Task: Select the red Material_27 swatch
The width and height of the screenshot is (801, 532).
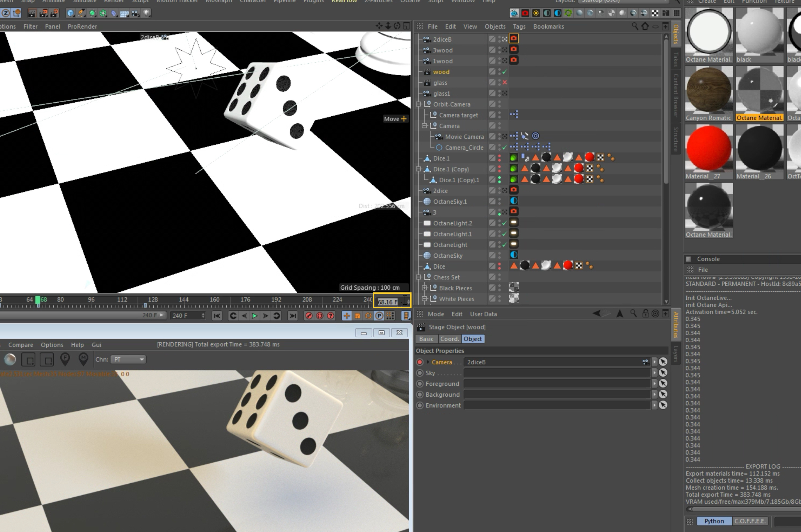Action: pyautogui.click(x=708, y=148)
